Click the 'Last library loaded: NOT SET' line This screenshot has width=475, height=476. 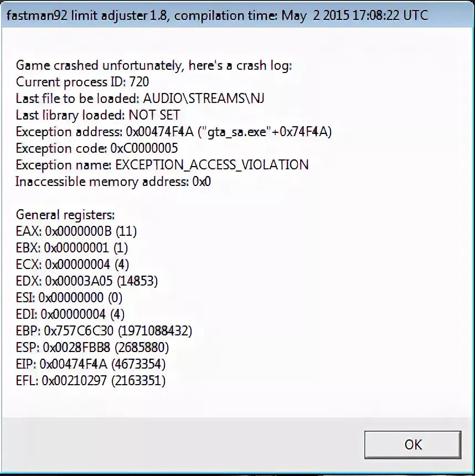(x=98, y=115)
